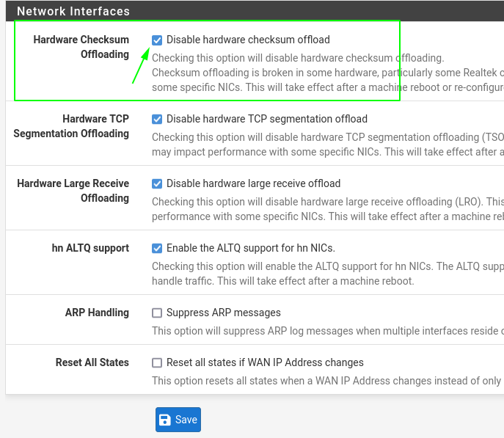Click the text 'Suppress ARP messages'
504x438 pixels.
224,313
